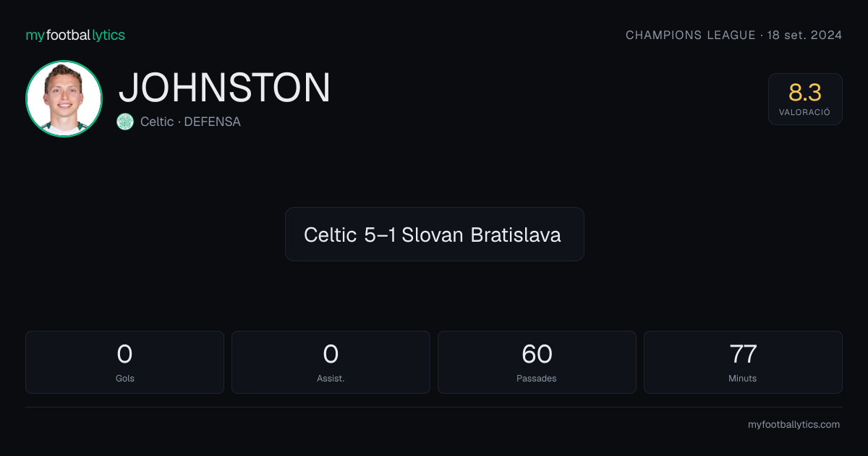Click Slovan Bratislava in the score box
This screenshot has height=456, width=868.
tap(481, 235)
